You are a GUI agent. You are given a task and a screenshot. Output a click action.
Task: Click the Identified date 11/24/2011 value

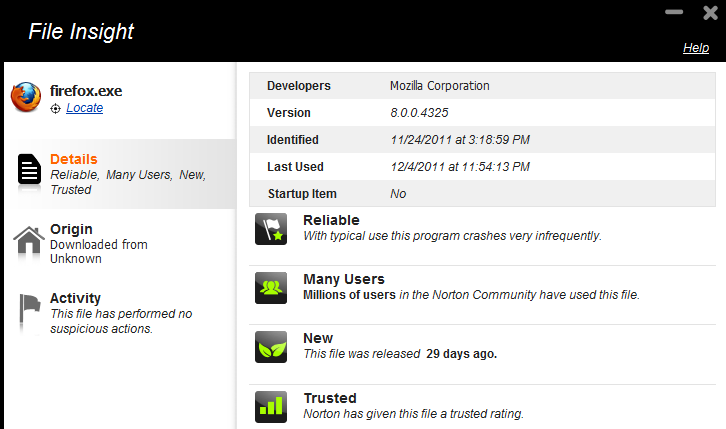(460, 140)
